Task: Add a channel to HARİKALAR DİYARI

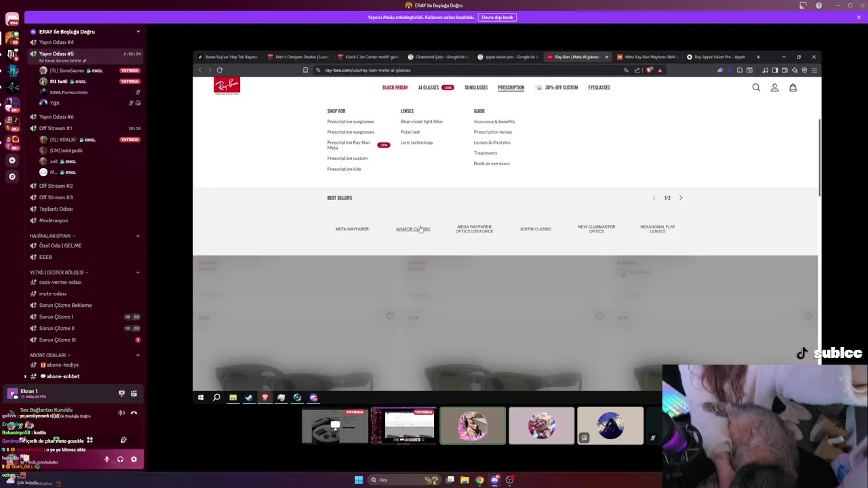Action: pos(138,236)
